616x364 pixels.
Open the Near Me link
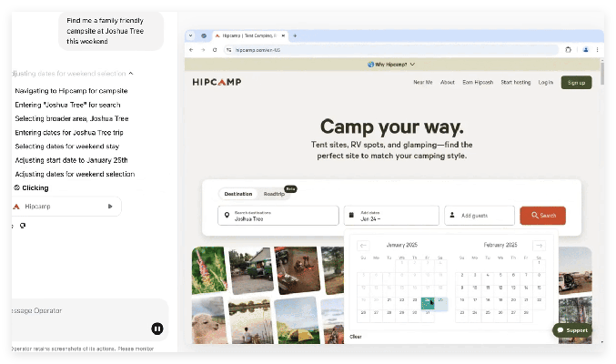click(x=423, y=83)
